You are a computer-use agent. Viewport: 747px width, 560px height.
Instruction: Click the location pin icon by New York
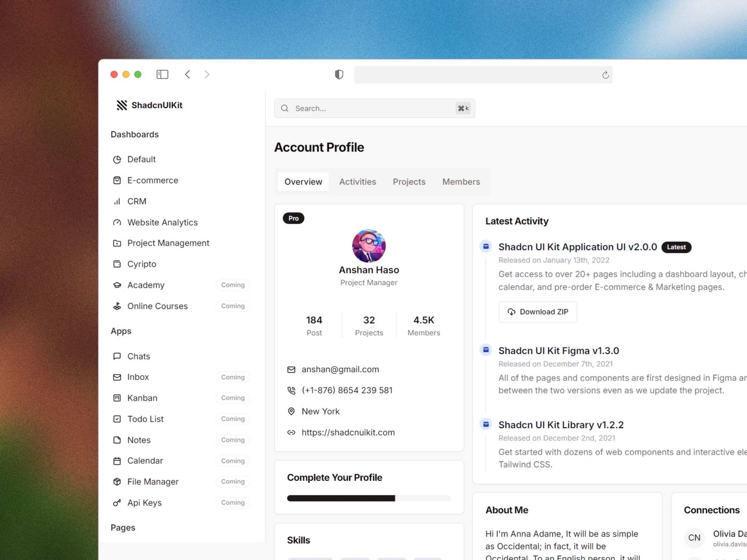pos(291,411)
